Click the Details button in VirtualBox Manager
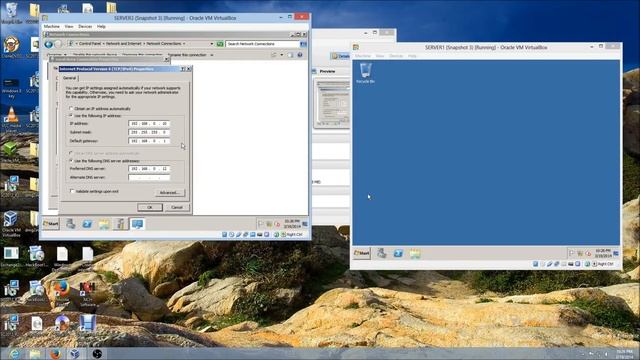 (340, 56)
